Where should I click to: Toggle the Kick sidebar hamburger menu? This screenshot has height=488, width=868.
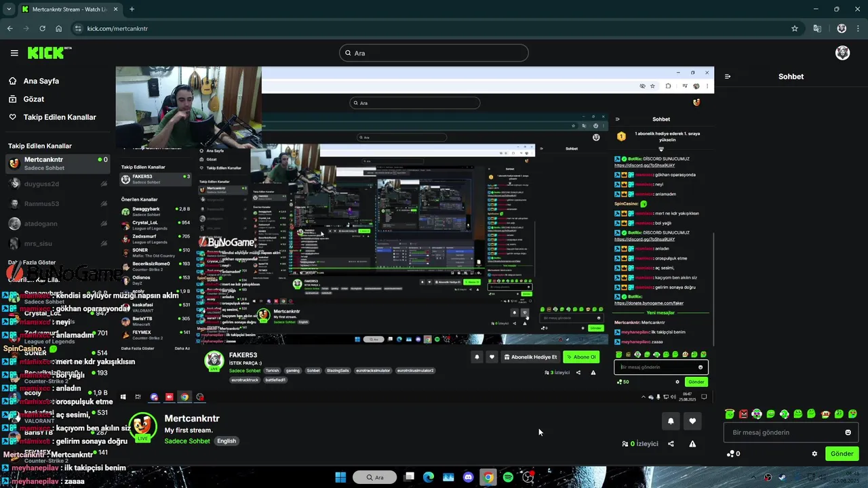[14, 53]
